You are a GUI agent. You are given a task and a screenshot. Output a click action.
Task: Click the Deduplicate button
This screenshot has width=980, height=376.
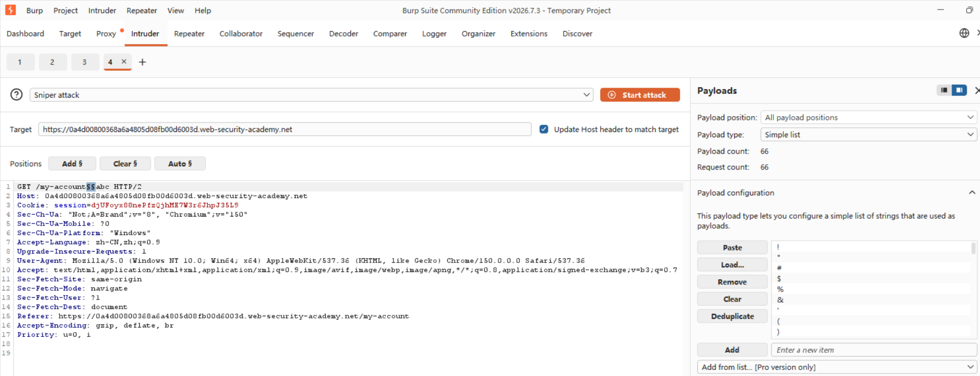click(732, 316)
